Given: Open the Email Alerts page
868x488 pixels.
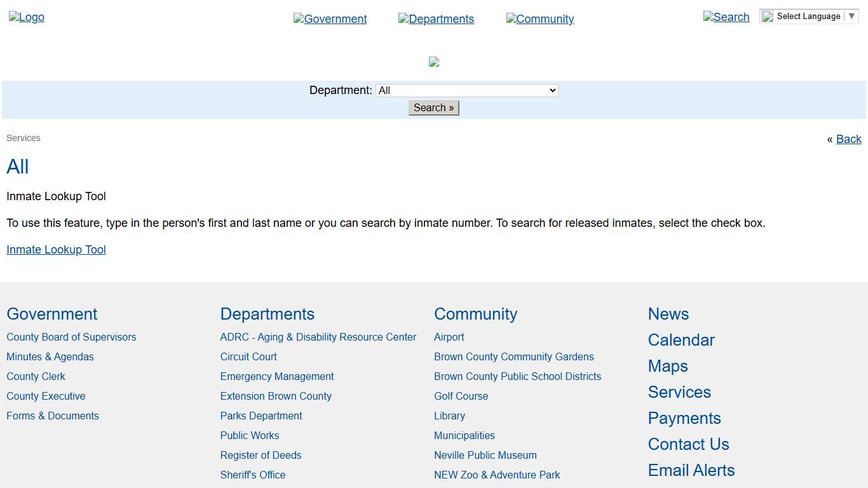Looking at the screenshot, I should pos(691,470).
